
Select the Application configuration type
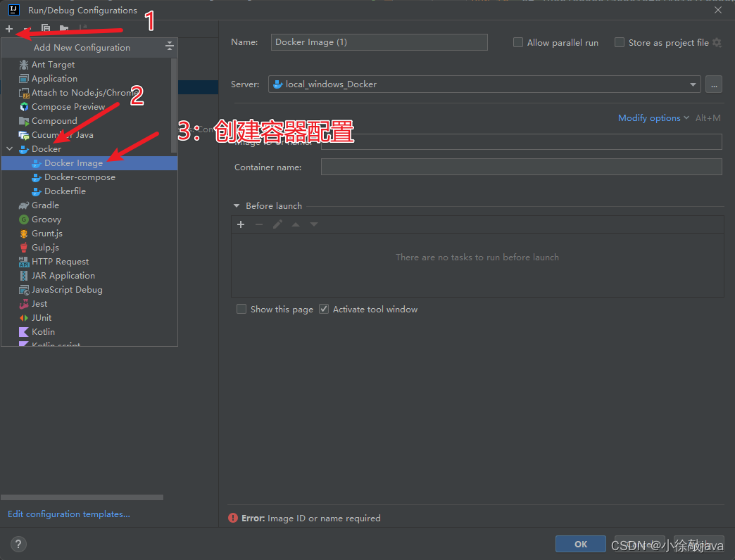coord(89,79)
